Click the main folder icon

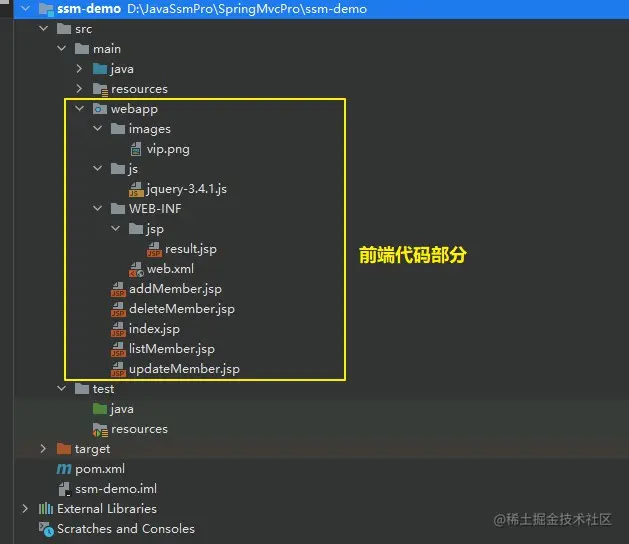pos(82,49)
